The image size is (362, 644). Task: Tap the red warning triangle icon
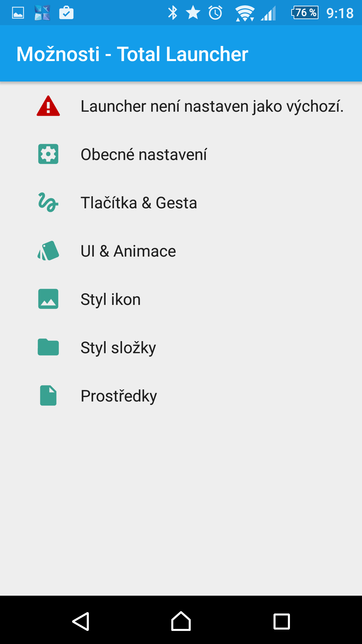point(48,106)
